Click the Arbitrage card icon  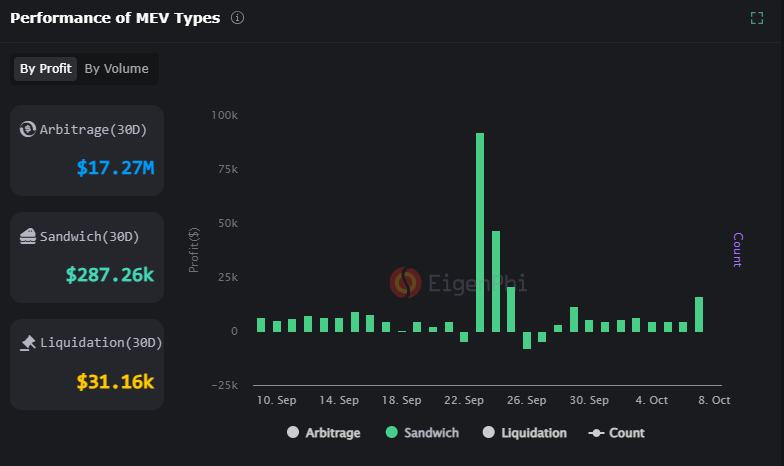(x=28, y=129)
